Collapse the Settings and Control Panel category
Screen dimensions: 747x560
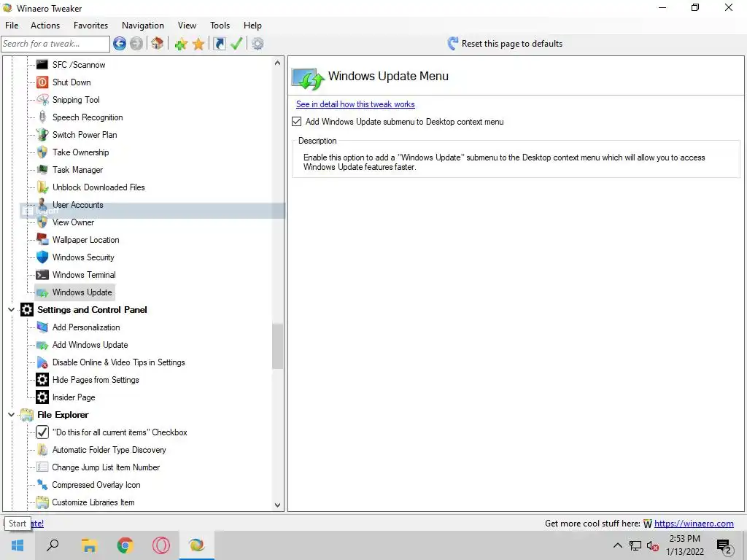tap(12, 309)
